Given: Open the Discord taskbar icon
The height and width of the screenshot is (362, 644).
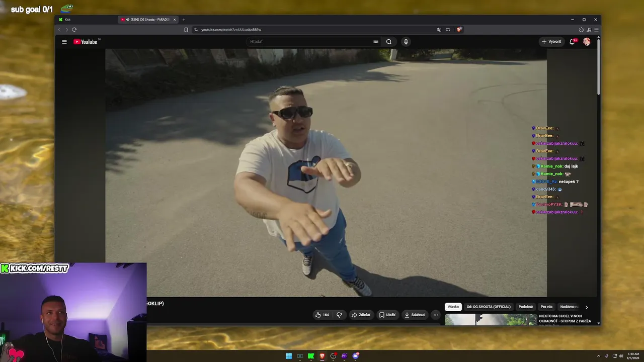Looking at the screenshot, I should pos(356,356).
